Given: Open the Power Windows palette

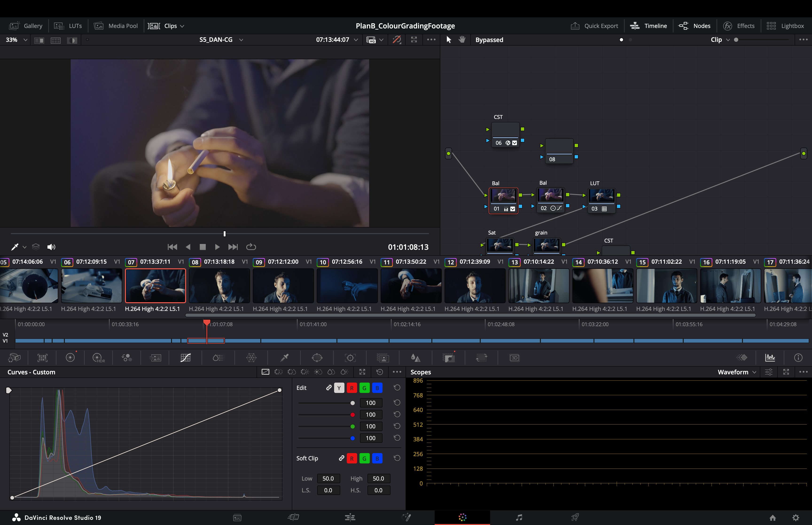Looking at the screenshot, I should (317, 358).
